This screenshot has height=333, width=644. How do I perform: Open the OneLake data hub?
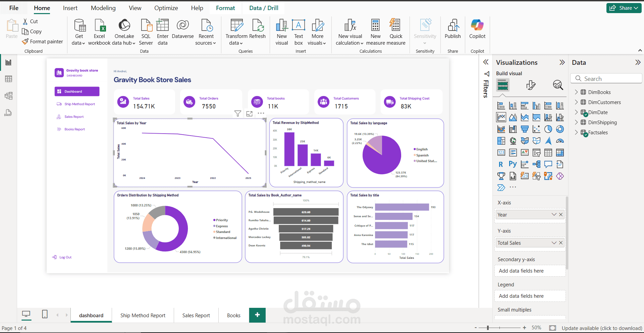pos(124,32)
